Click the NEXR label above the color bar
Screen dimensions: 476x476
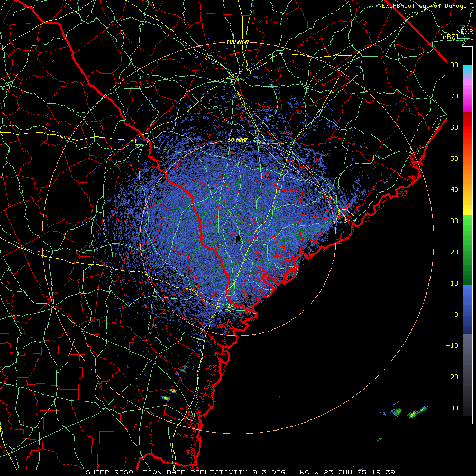465,31
